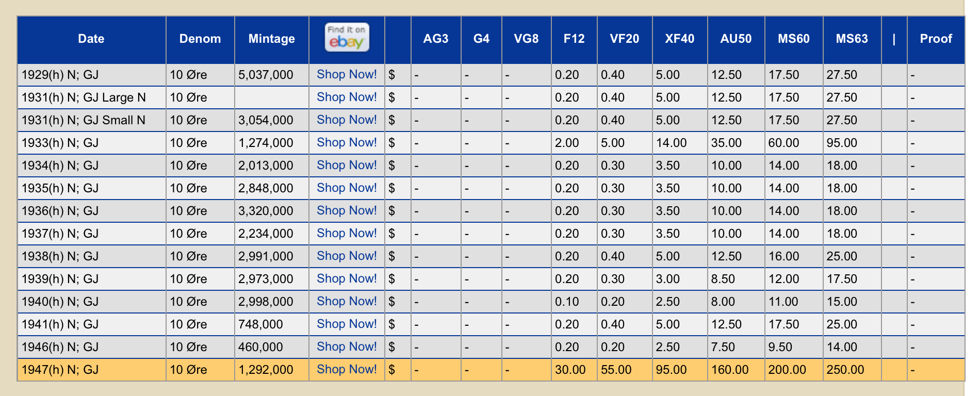Click Shop Now for 1929(h) N; GJ

[x=347, y=74]
